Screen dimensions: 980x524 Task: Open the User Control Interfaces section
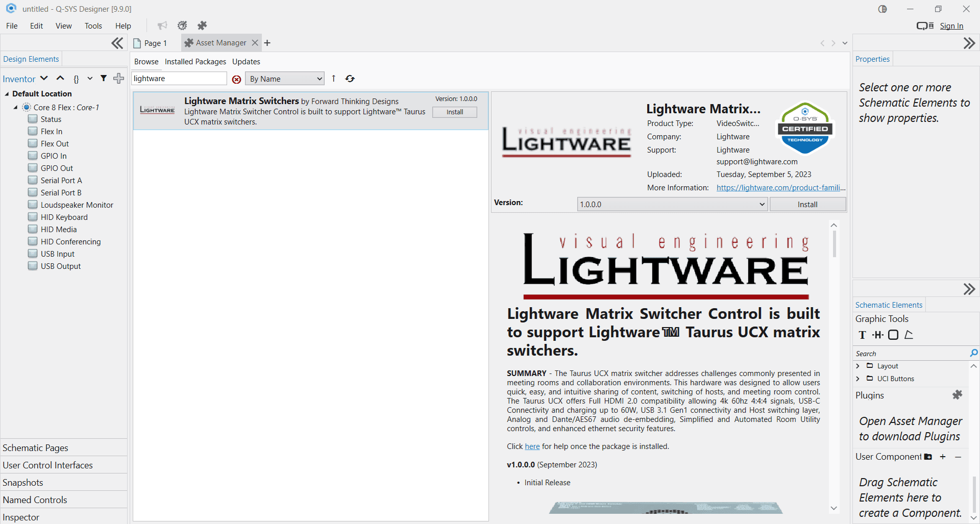[x=64, y=465]
